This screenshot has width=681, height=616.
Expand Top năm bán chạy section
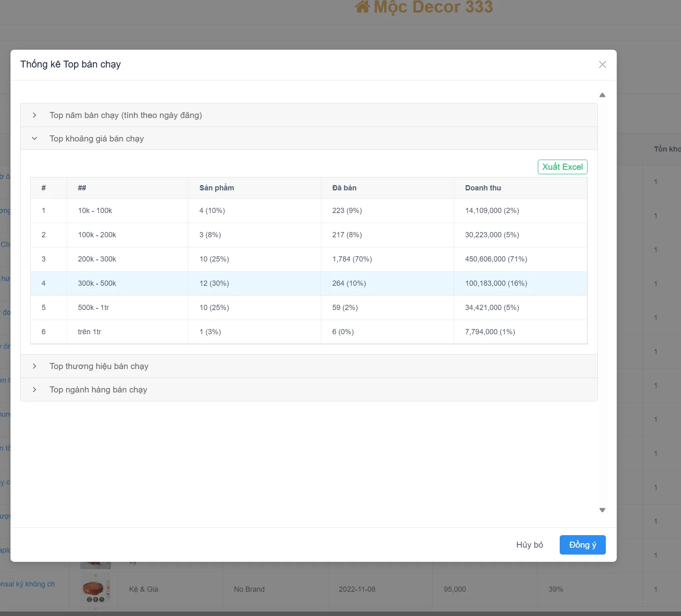309,115
